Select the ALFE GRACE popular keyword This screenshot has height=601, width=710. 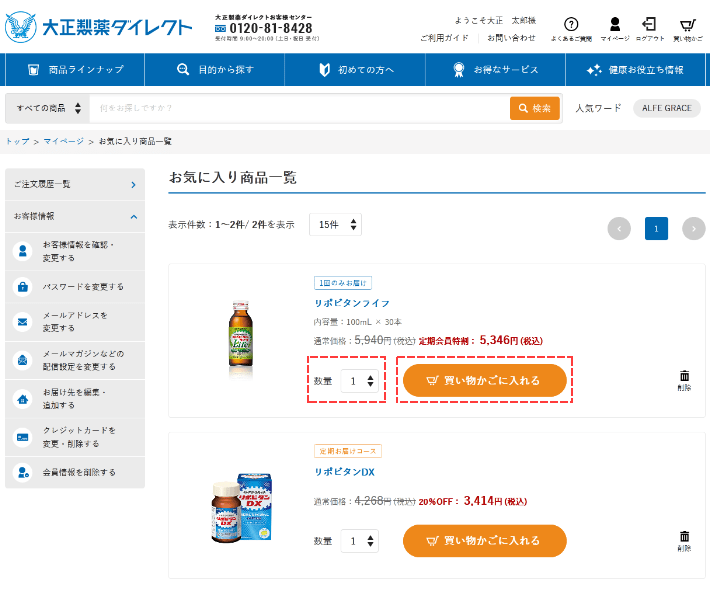(667, 108)
